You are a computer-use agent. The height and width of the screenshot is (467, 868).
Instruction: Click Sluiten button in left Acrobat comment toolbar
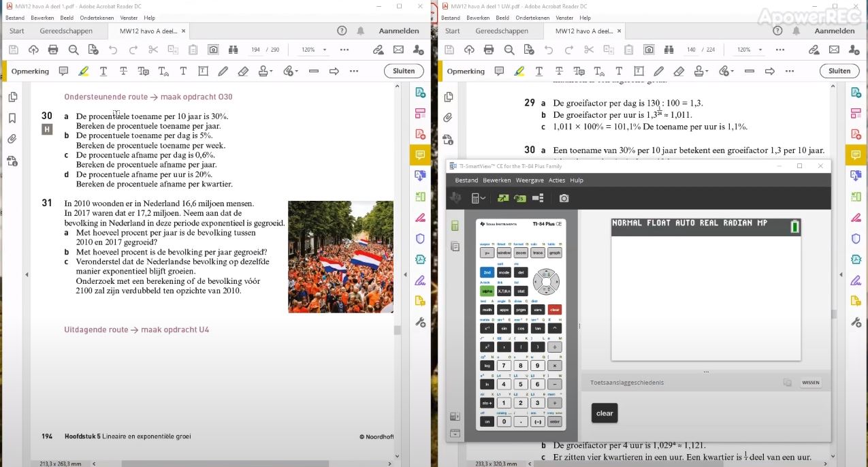coord(404,71)
